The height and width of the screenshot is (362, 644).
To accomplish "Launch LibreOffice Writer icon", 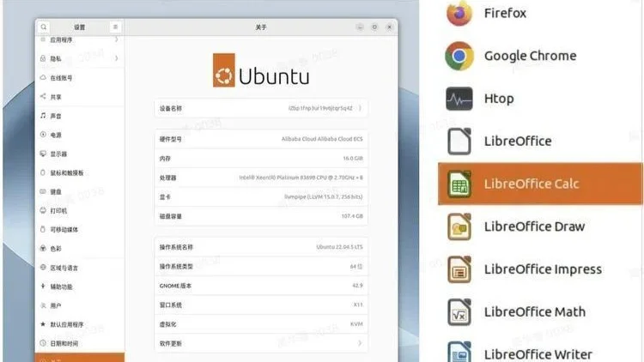I will pos(459,353).
